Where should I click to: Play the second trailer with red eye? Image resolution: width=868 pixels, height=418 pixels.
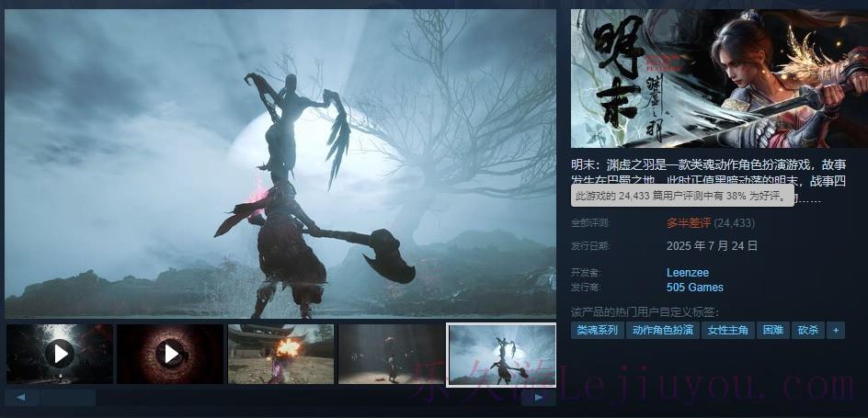point(170,354)
